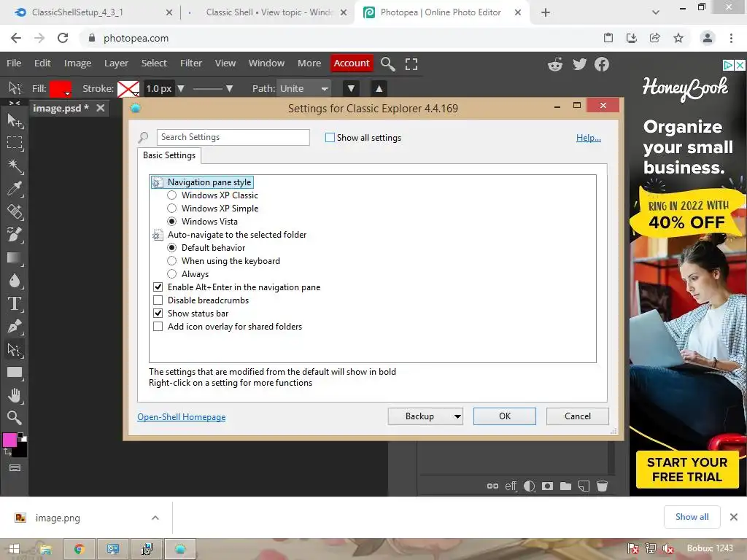Select Windows Vista radio button
The height and width of the screenshot is (560, 747).
click(172, 222)
